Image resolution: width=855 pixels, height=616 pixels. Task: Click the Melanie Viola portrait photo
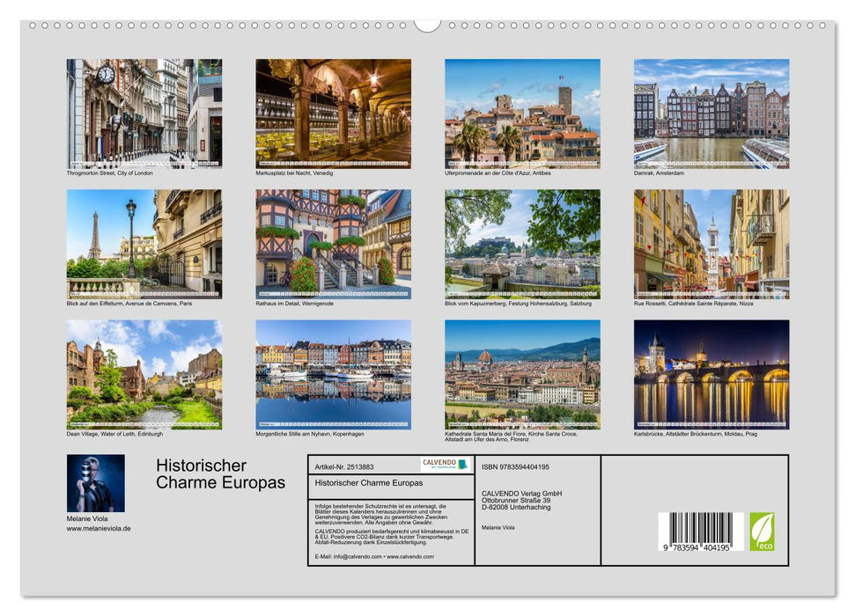[x=95, y=483]
